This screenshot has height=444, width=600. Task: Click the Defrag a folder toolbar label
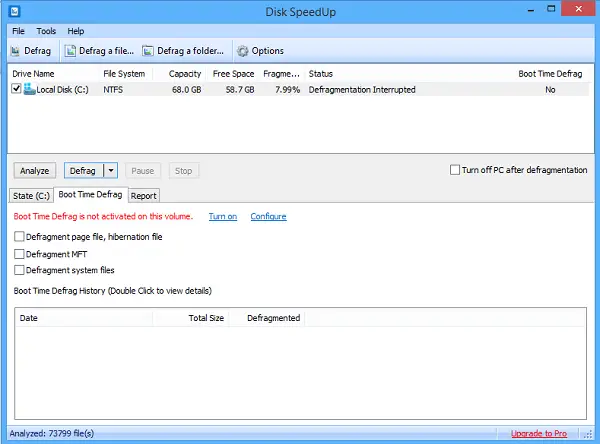click(191, 51)
